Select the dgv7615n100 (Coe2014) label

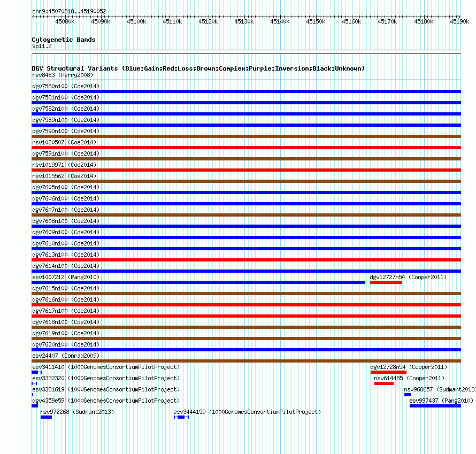click(66, 288)
